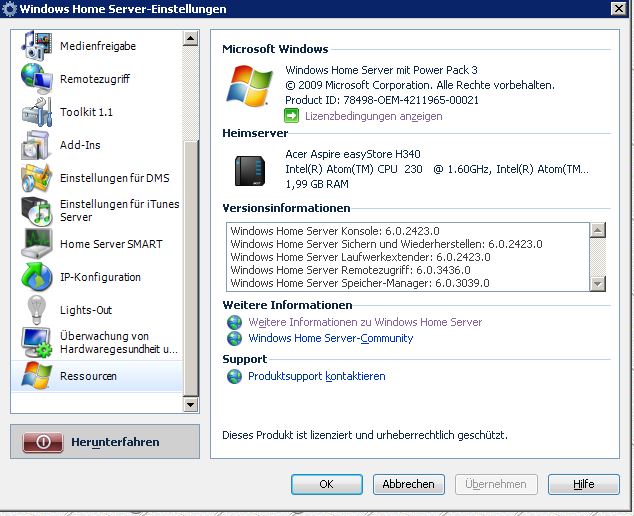Select Überwachung von Hardwaregesundheit entry
This screenshot has width=634, height=516.
click(x=118, y=343)
